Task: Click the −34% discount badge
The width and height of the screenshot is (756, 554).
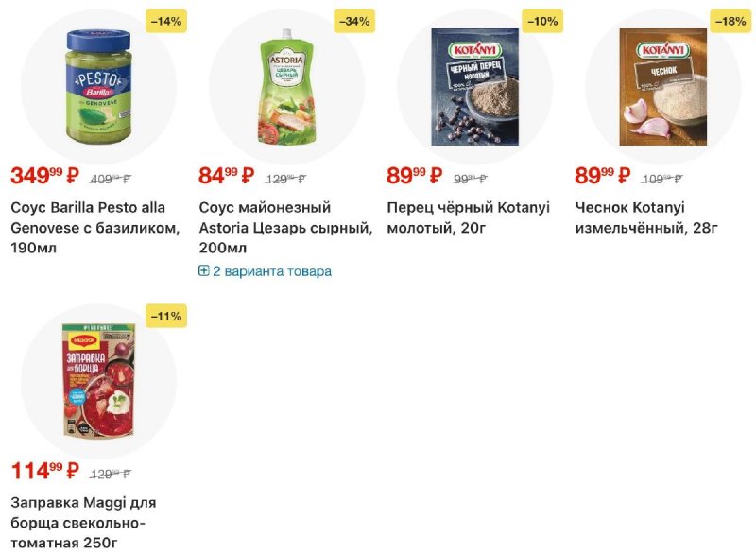Action: [x=354, y=21]
